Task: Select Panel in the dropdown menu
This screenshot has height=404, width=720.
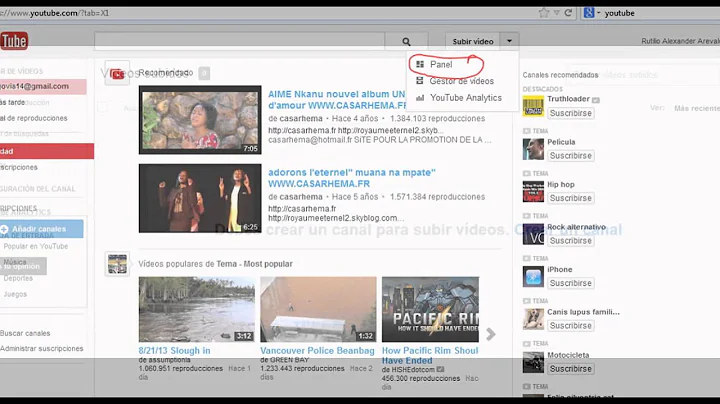Action: coord(441,64)
